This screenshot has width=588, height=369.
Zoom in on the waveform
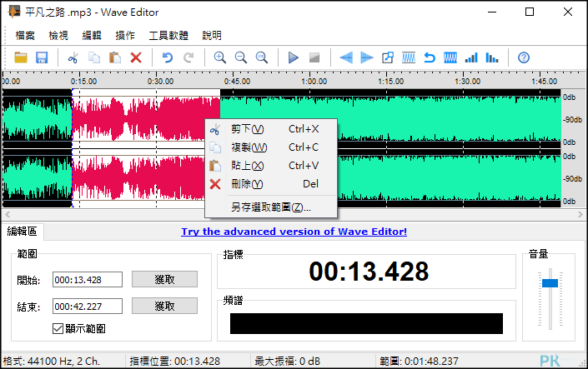point(219,57)
